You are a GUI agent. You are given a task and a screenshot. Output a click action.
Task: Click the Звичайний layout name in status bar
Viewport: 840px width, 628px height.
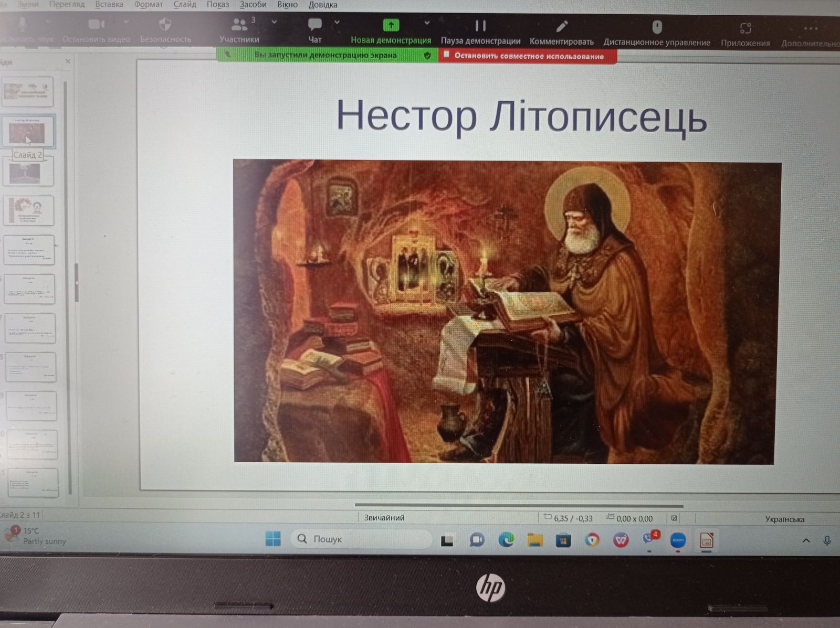pyautogui.click(x=384, y=517)
